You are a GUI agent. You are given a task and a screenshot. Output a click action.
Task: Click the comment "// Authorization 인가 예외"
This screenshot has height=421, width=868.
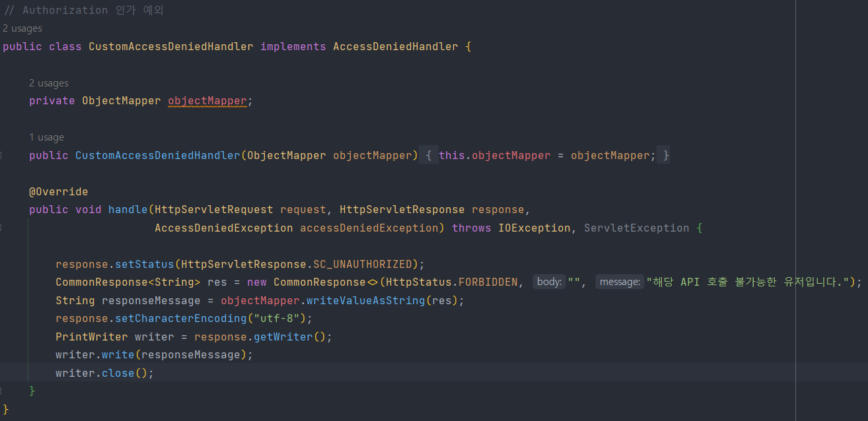coord(83,10)
